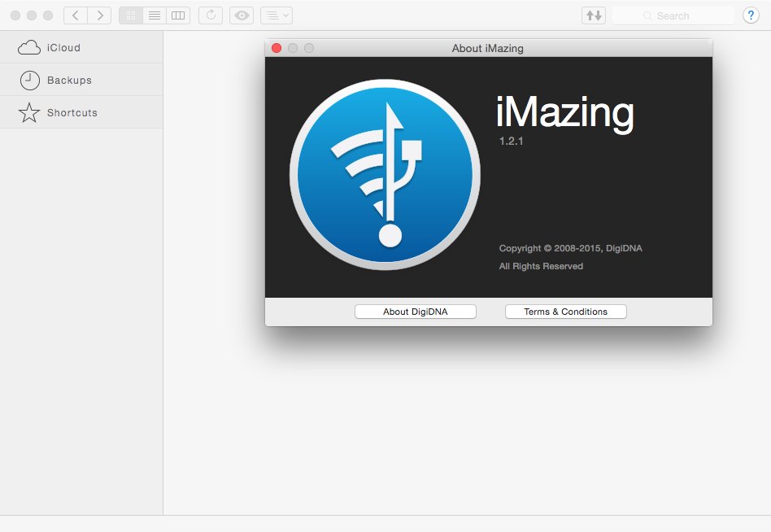The height and width of the screenshot is (532, 771).
Task: Click the Shortcuts star icon
Action: click(29, 112)
